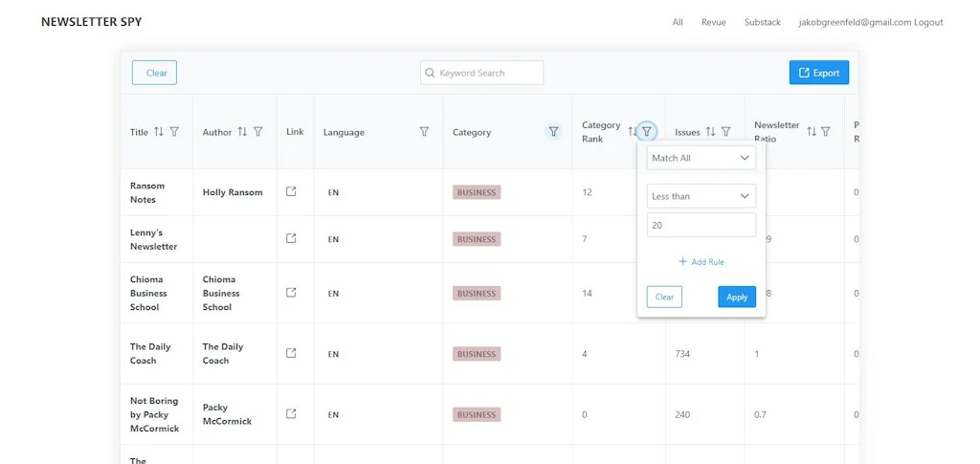Click Add Rule in filter popup
This screenshot has width=980, height=464.
(702, 261)
